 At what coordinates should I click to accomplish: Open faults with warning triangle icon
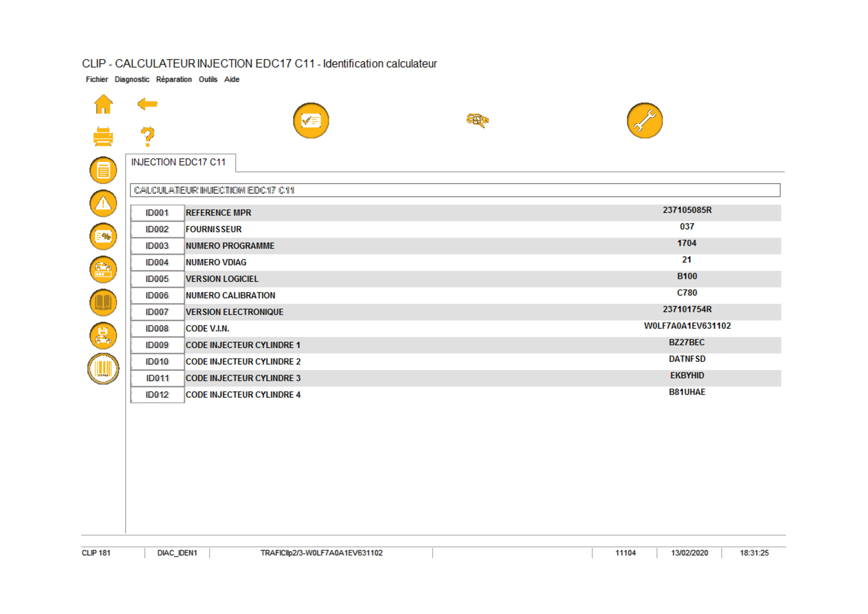[x=103, y=203]
